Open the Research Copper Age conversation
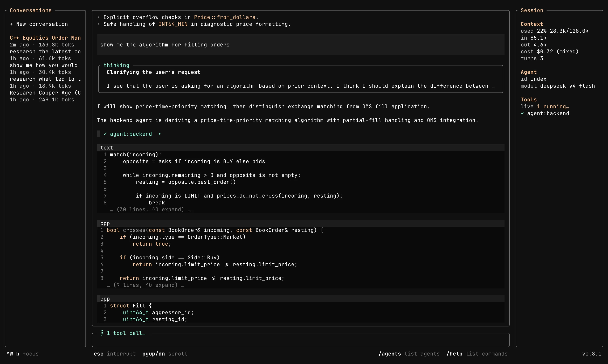This screenshot has width=608, height=364. (45, 93)
